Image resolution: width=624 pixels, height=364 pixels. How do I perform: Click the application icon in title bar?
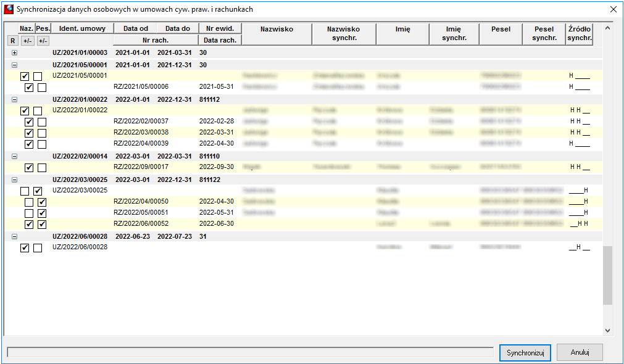point(9,9)
